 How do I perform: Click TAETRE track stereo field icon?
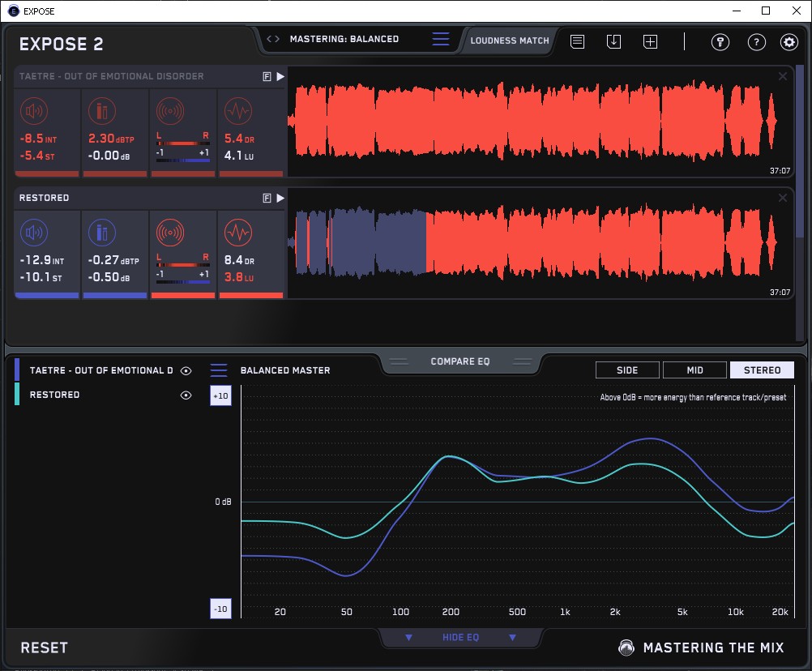click(x=170, y=111)
